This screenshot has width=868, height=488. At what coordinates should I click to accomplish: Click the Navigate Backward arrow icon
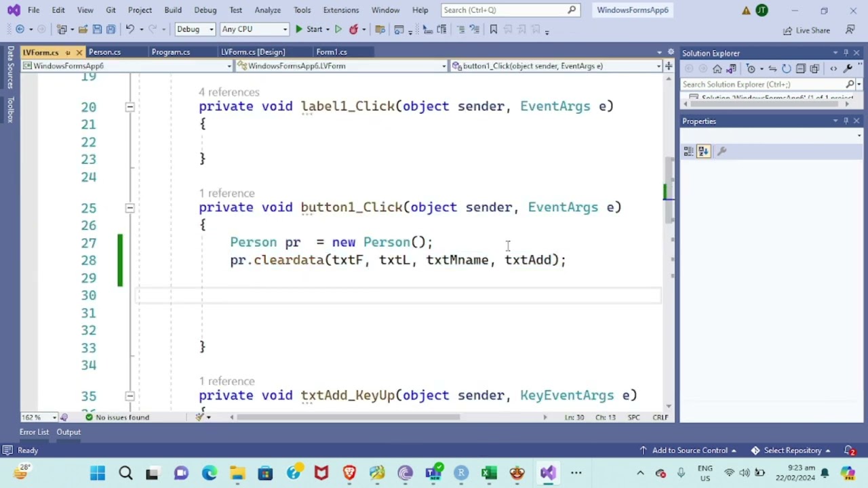coord(20,29)
